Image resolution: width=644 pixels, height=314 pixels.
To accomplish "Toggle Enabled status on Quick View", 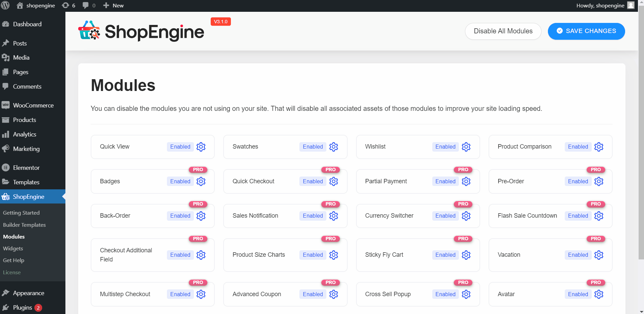I will [180, 147].
